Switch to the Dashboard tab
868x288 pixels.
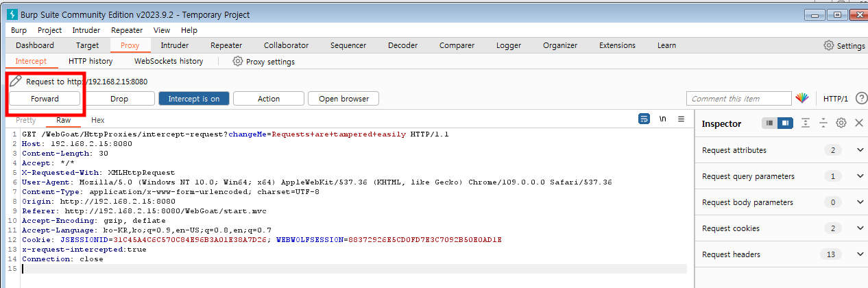35,45
